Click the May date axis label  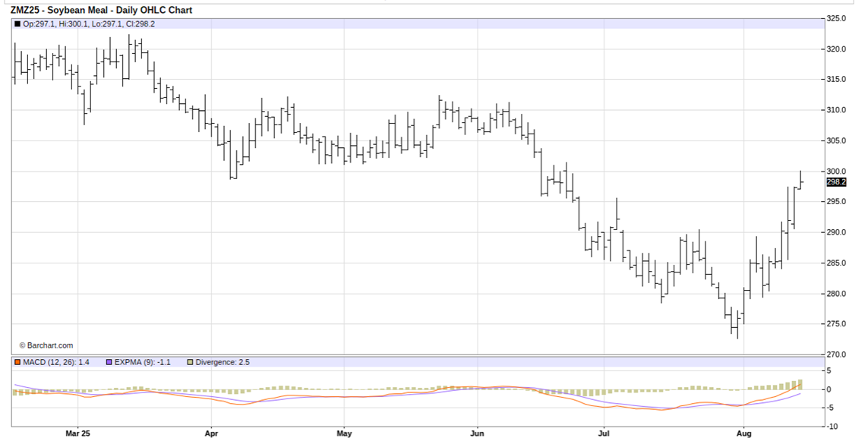[344, 433]
